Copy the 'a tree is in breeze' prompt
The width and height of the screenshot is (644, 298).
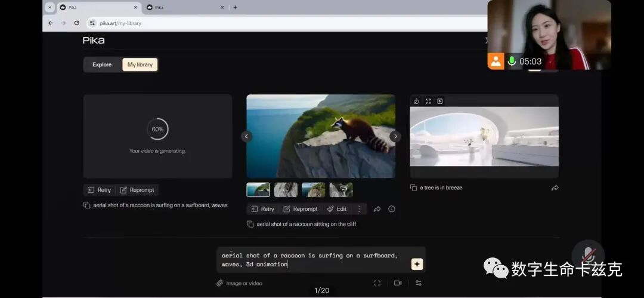tap(414, 188)
